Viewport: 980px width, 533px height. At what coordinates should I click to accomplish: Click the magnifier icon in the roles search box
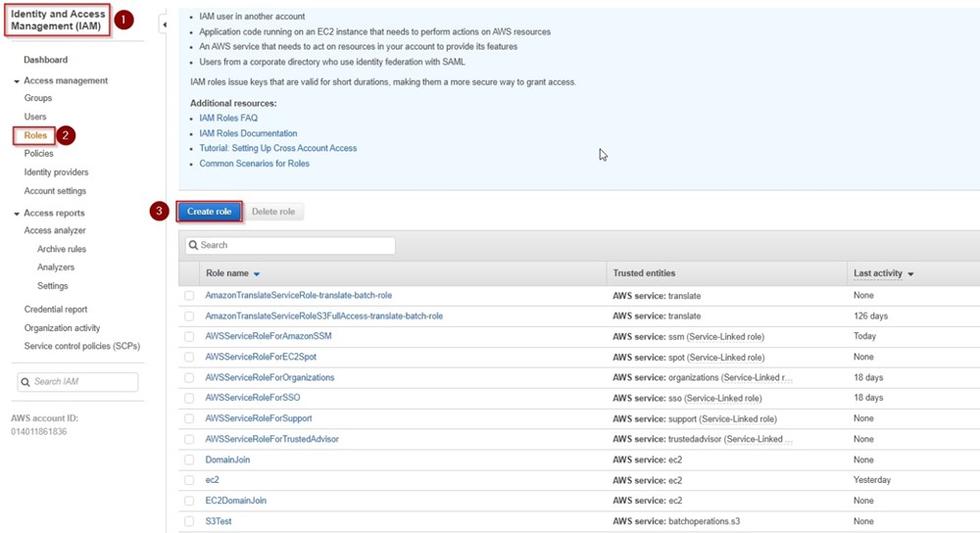click(193, 246)
